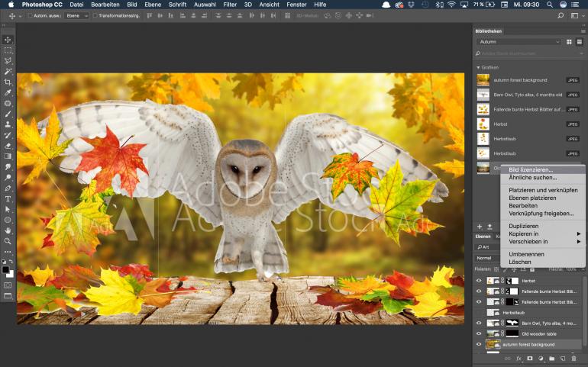Change the screen mode
This screenshot has height=367, width=588.
click(x=8, y=296)
